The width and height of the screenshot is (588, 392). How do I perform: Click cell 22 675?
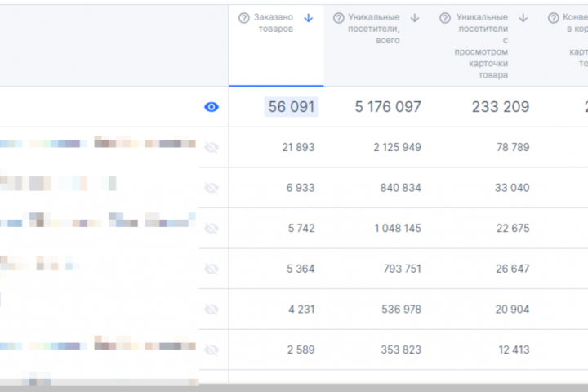513,229
